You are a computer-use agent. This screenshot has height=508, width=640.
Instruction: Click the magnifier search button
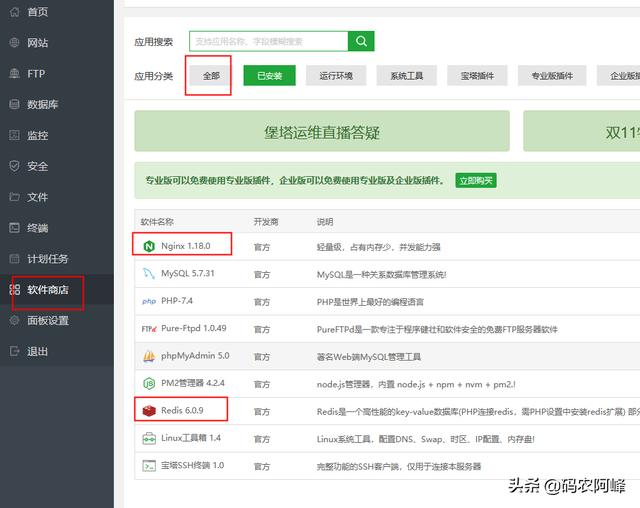click(361, 41)
